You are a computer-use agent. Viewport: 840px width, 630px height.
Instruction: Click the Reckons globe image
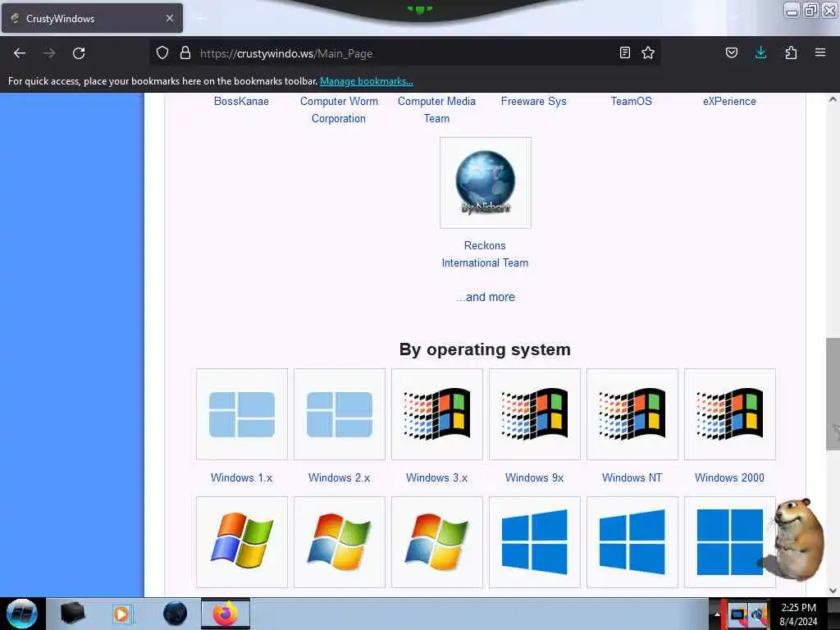(x=486, y=183)
